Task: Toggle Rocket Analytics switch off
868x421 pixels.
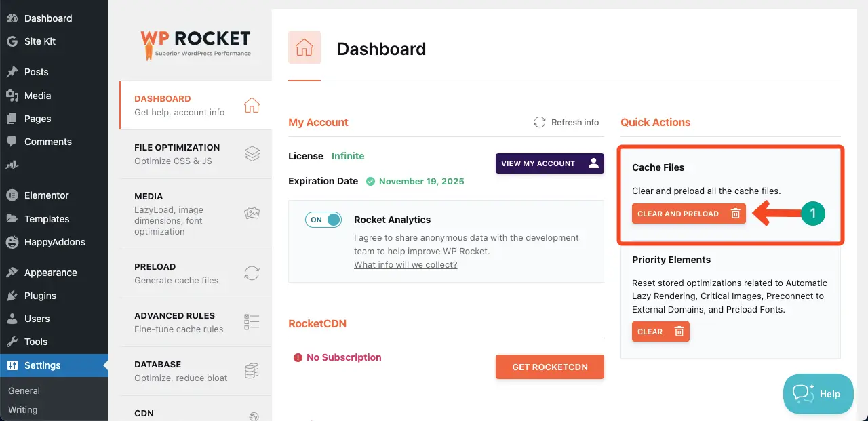Action: pos(323,220)
